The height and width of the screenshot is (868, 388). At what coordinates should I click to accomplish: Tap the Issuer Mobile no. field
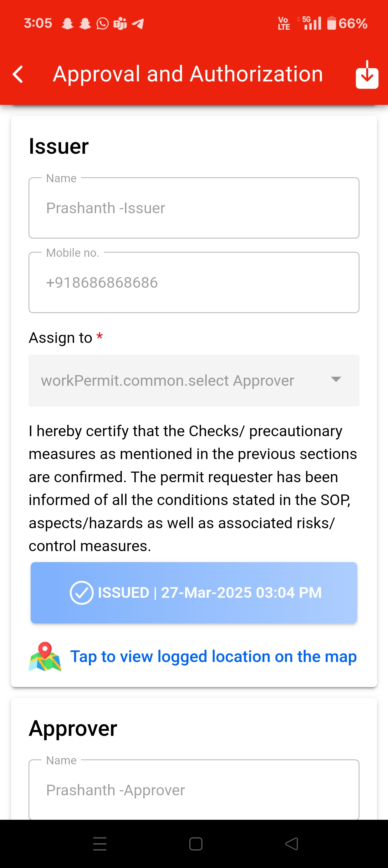(x=194, y=282)
